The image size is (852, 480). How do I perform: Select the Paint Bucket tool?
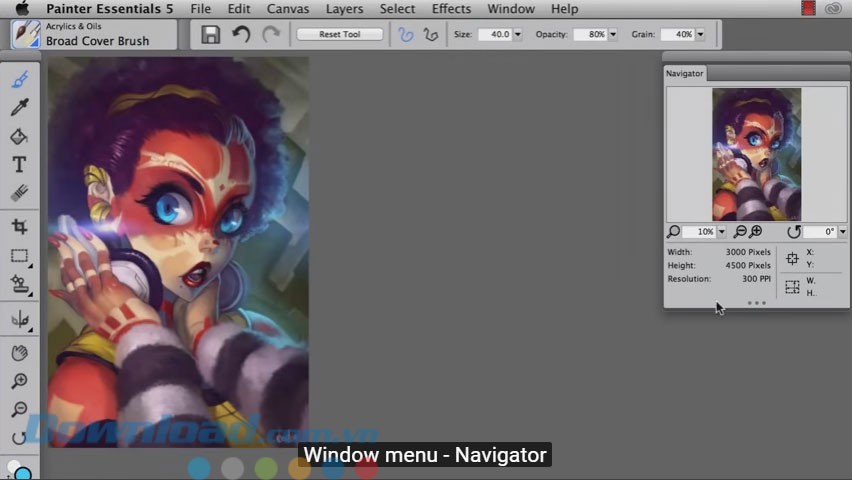point(19,137)
